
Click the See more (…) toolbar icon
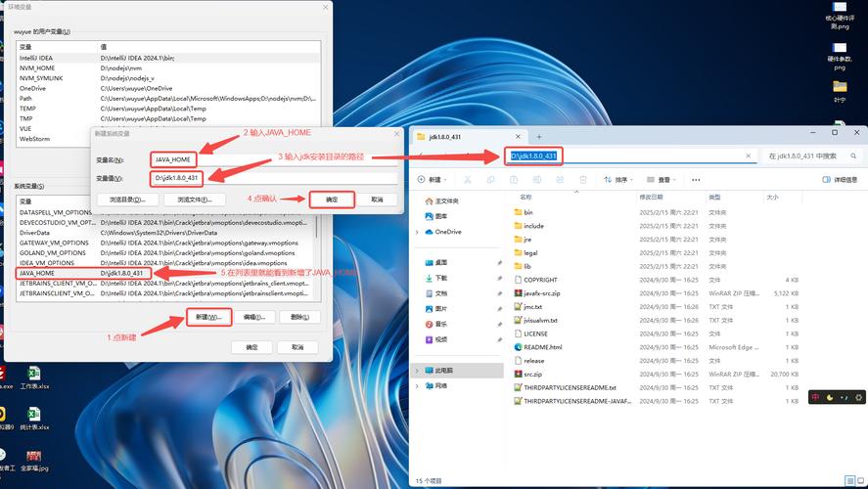[x=697, y=180]
